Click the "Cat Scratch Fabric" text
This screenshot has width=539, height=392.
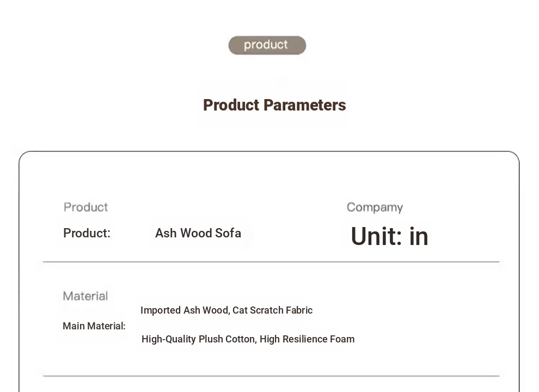pos(273,310)
